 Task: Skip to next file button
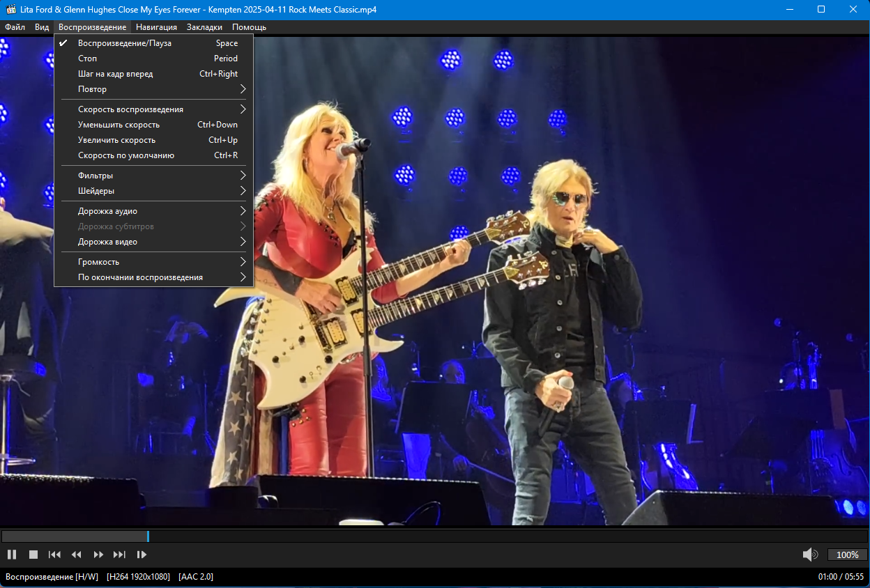[119, 555]
